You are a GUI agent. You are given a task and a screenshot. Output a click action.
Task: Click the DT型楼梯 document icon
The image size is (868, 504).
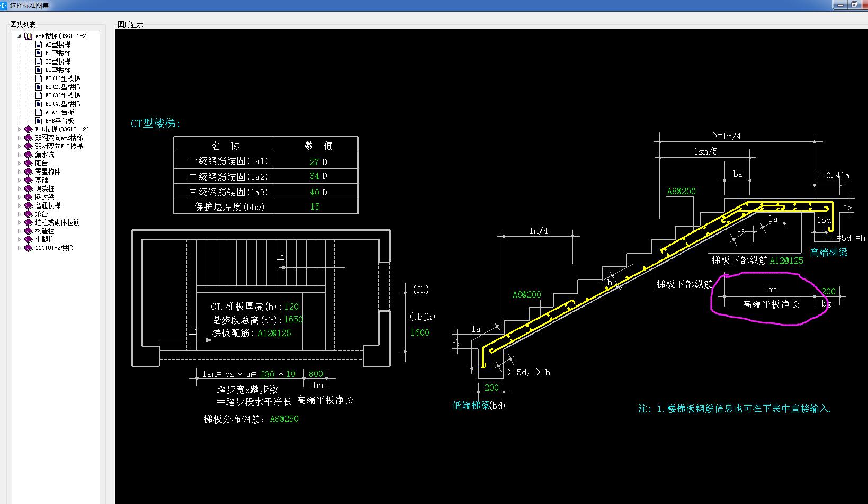click(x=39, y=70)
